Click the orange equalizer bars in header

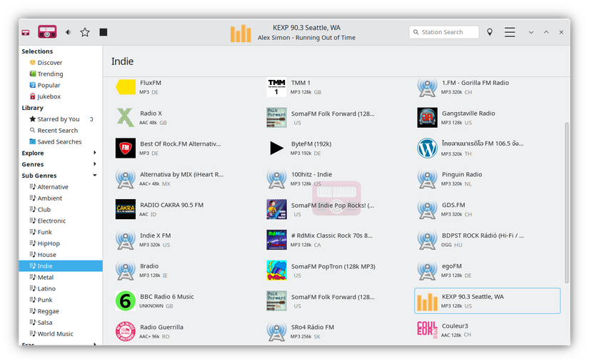click(x=241, y=34)
